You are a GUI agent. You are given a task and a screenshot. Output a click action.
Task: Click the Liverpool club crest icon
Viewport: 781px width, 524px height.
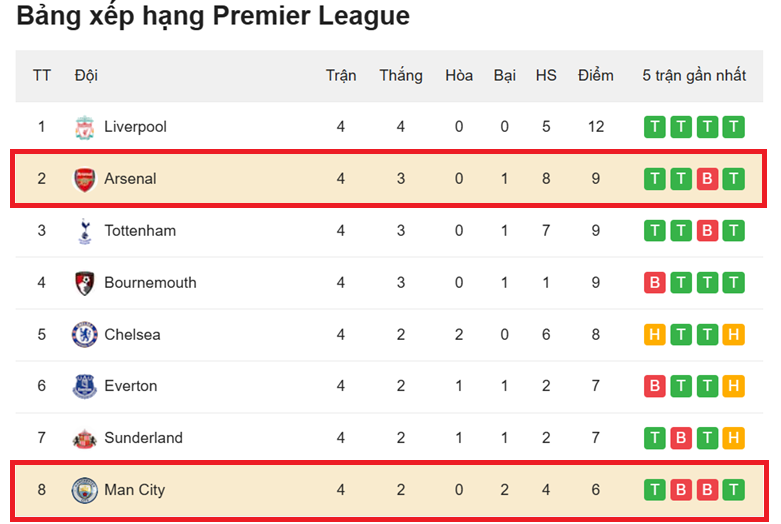point(84,127)
